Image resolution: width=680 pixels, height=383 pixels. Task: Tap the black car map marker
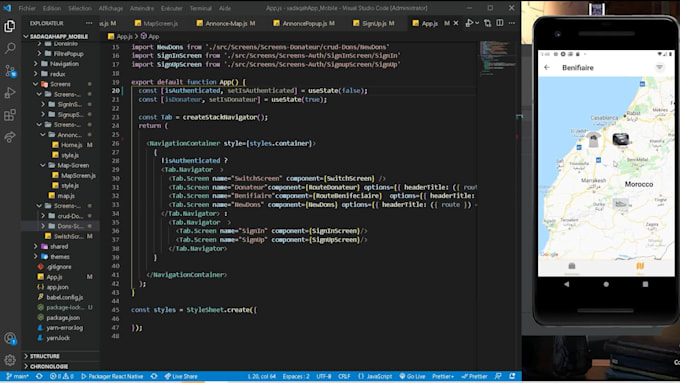(x=621, y=139)
